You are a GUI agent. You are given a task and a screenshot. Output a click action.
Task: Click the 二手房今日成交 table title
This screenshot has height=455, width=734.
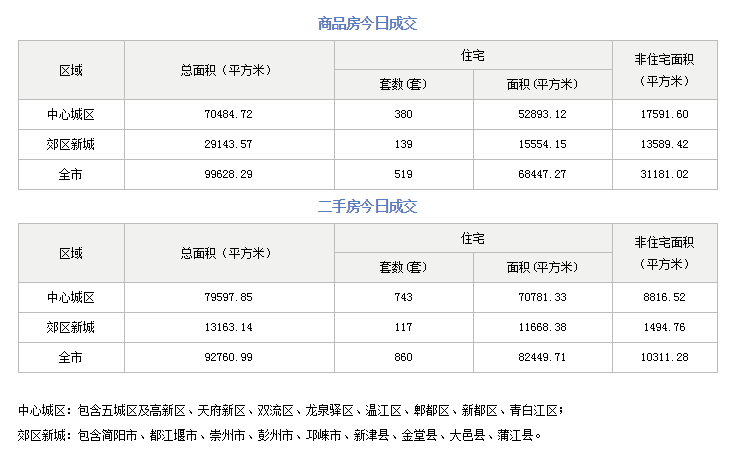tap(367, 207)
